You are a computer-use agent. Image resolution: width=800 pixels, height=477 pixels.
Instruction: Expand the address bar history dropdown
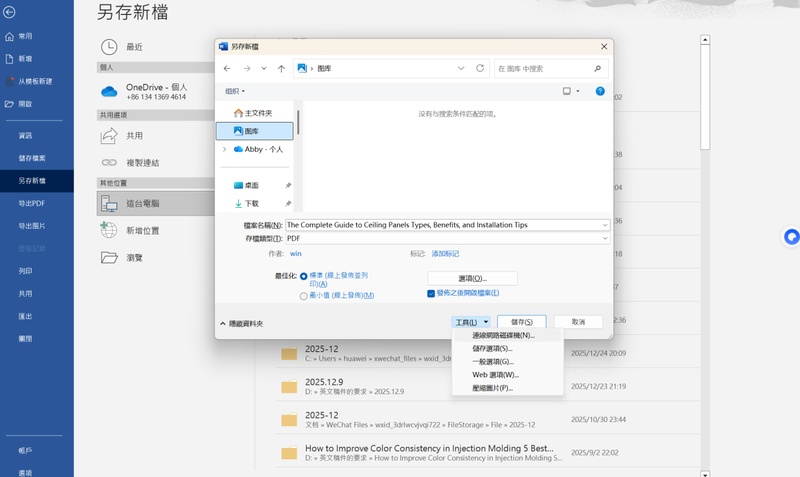coord(461,68)
